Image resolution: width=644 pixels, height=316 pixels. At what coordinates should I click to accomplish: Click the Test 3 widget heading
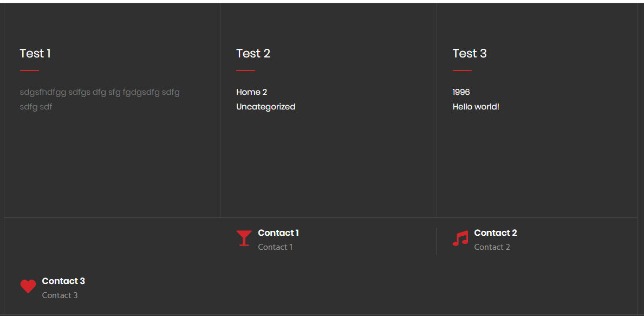[x=470, y=53]
